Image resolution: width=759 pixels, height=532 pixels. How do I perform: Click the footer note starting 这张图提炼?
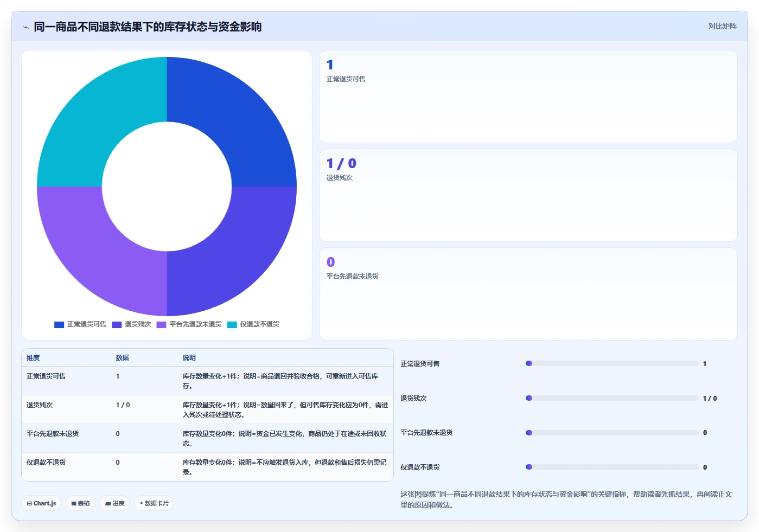click(566, 499)
